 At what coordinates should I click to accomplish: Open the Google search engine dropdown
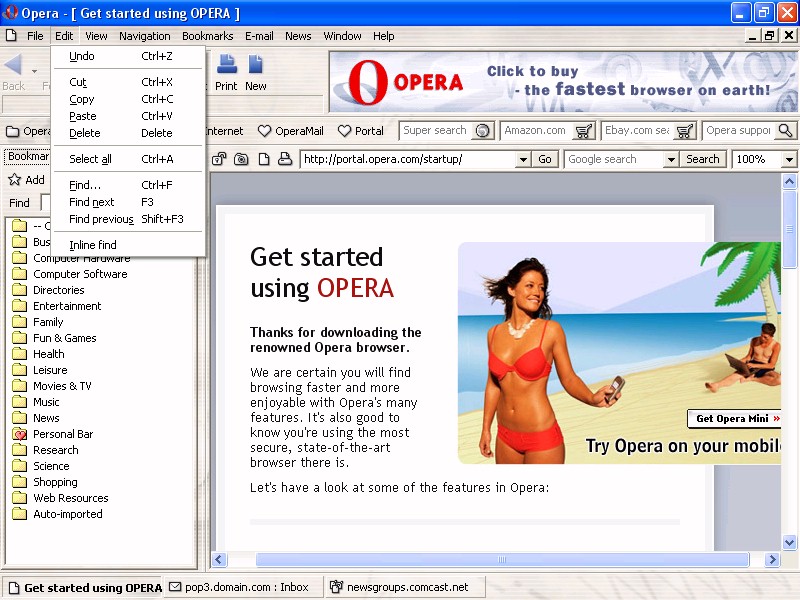click(671, 160)
